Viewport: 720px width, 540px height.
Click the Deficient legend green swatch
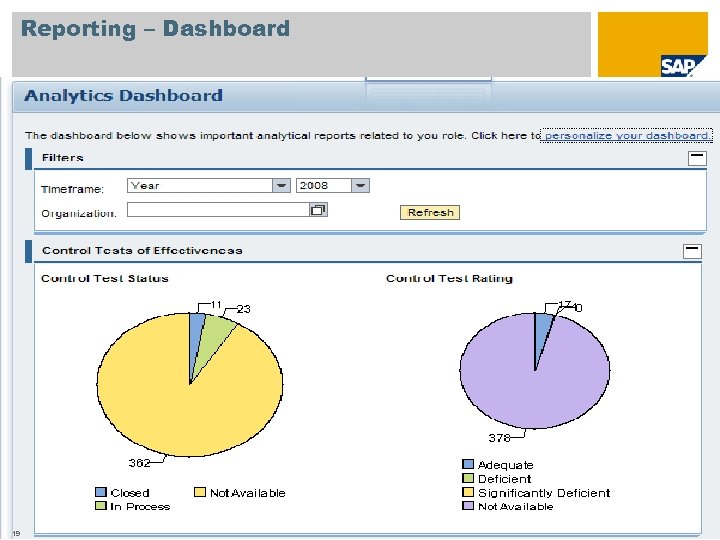(468, 478)
